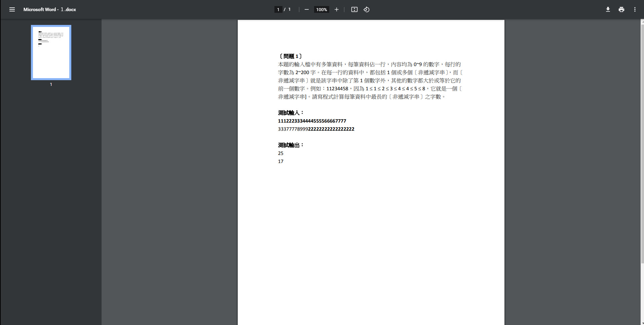Rotate the document counterclockwise

pyautogui.click(x=367, y=9)
